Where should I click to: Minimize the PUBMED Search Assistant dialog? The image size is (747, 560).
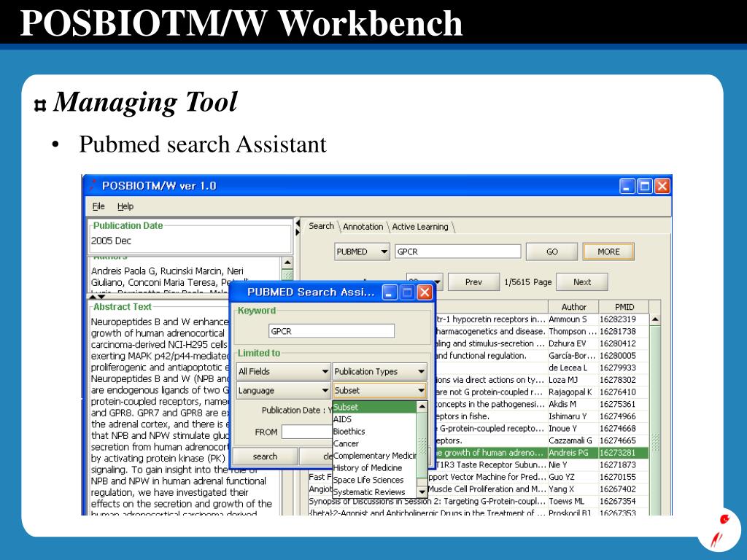389,292
